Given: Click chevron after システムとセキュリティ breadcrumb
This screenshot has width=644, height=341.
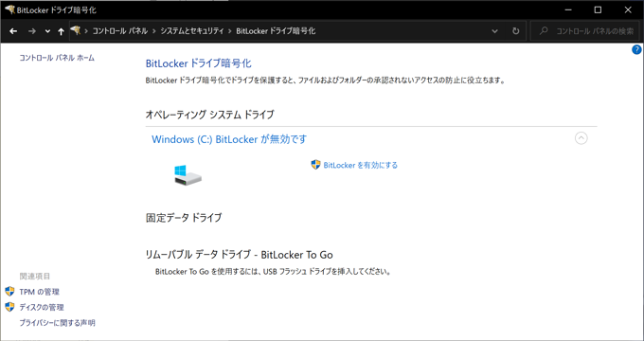Looking at the screenshot, I should (230, 31).
